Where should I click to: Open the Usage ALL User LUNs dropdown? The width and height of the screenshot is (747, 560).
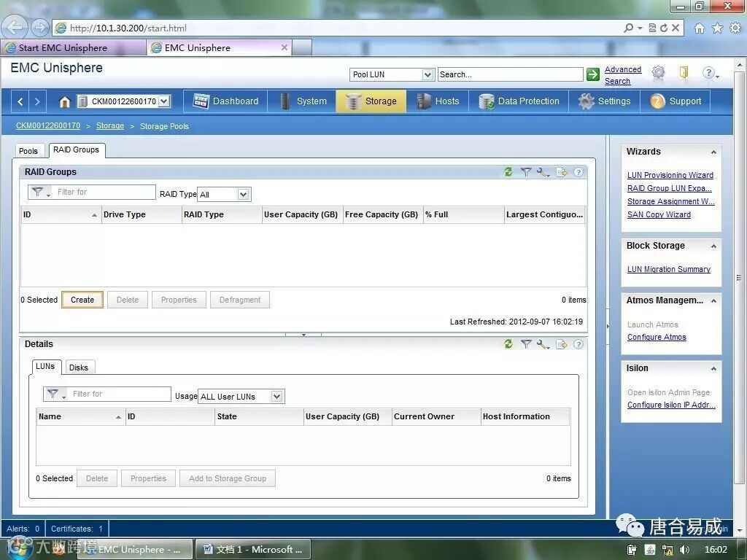coord(276,397)
